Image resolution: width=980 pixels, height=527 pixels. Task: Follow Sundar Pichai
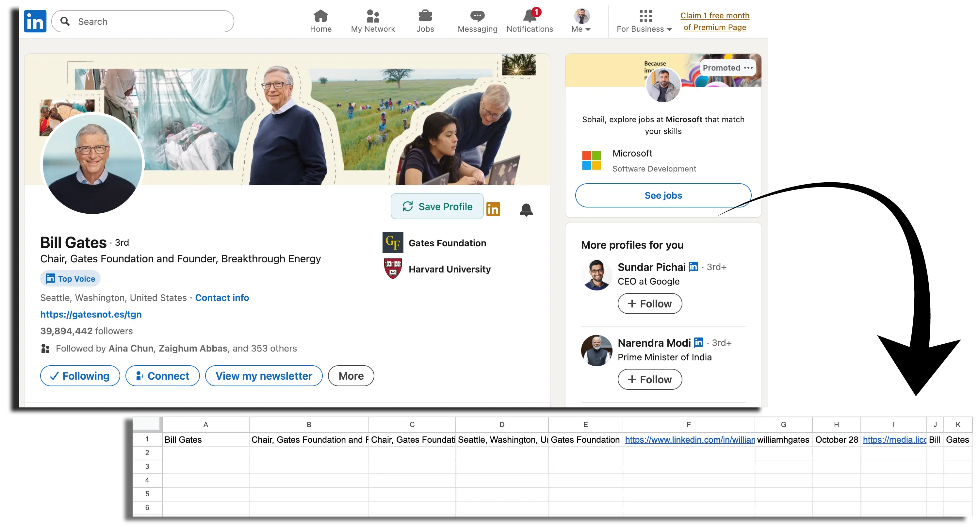[x=649, y=304]
